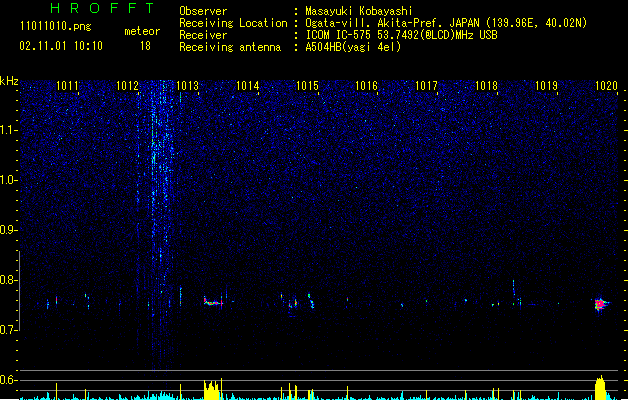Click time marker 1013
Screen dimensions: 629x400
point(187,86)
